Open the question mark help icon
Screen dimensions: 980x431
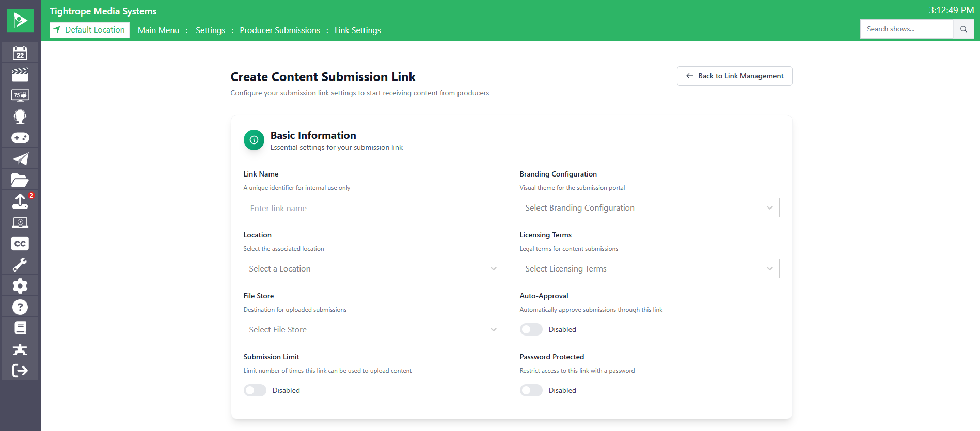pyautogui.click(x=20, y=307)
